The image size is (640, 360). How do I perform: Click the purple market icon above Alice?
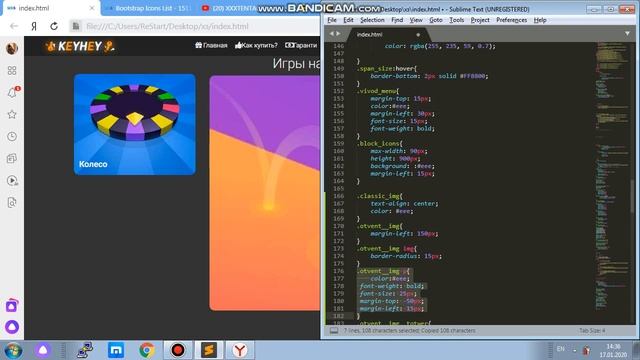click(11, 305)
